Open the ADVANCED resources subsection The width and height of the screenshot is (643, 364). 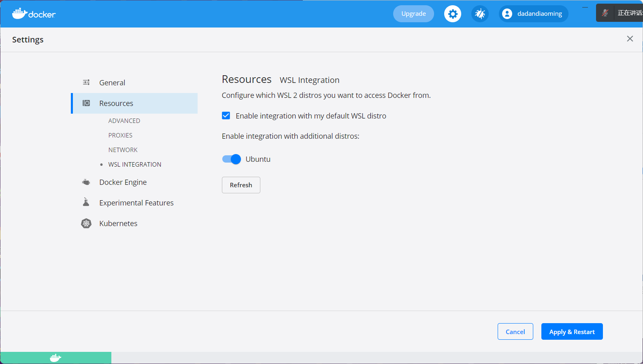click(124, 121)
